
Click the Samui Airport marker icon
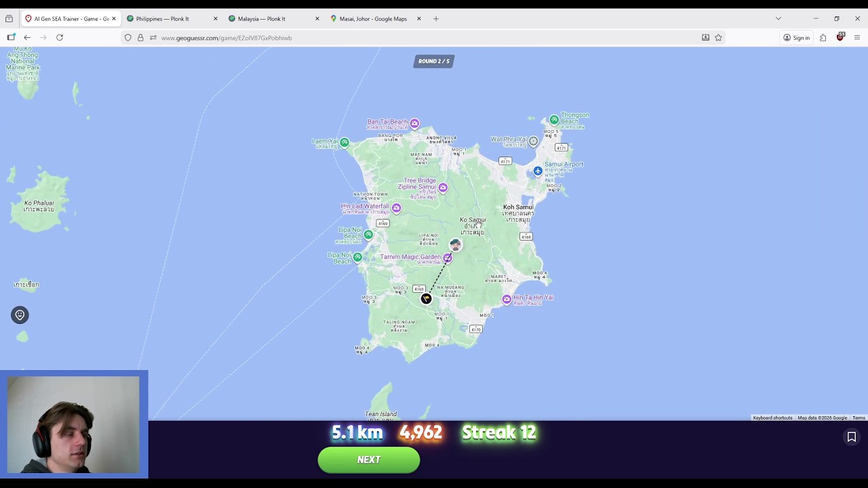[538, 171]
